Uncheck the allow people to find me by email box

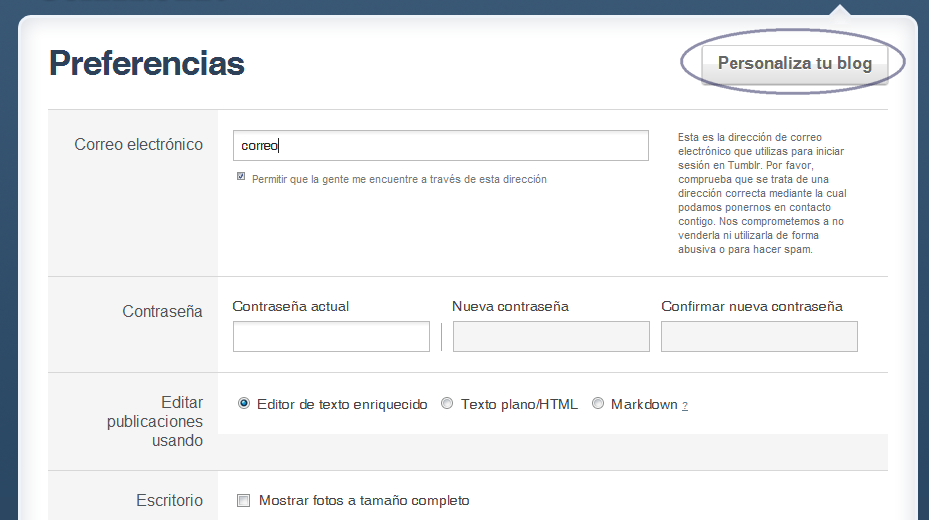241,176
